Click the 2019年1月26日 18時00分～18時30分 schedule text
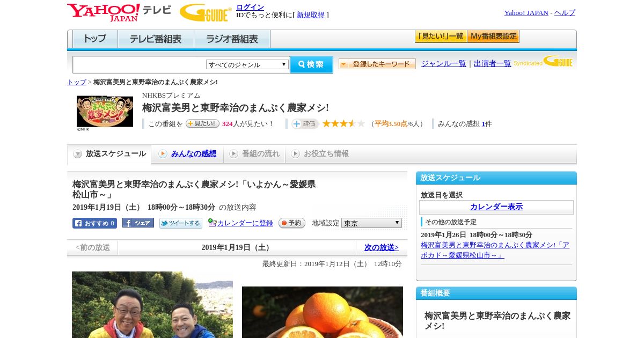644x338 pixels. coord(477,235)
